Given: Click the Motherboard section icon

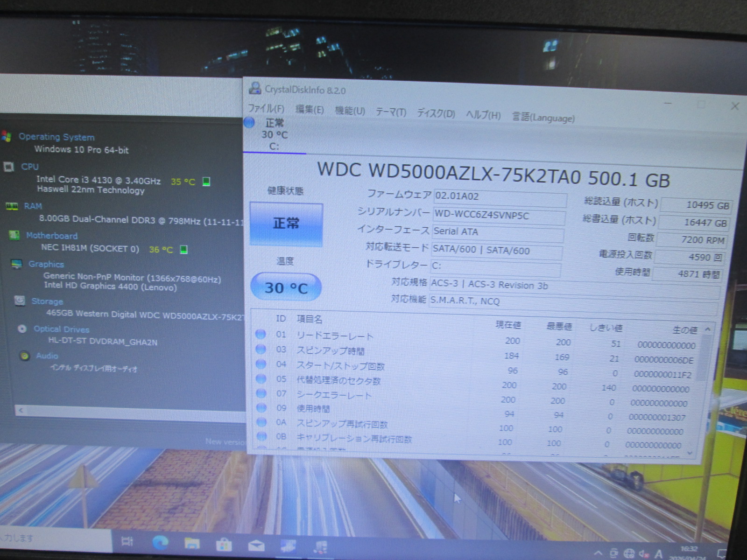Looking at the screenshot, I should (x=14, y=235).
